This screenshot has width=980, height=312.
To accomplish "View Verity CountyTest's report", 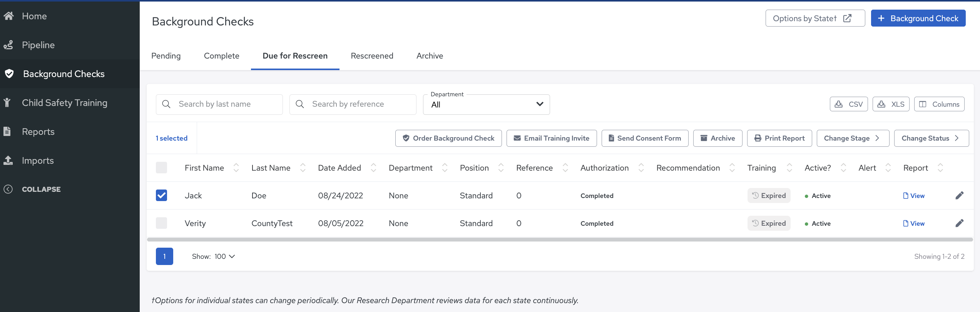I will pos(914,223).
